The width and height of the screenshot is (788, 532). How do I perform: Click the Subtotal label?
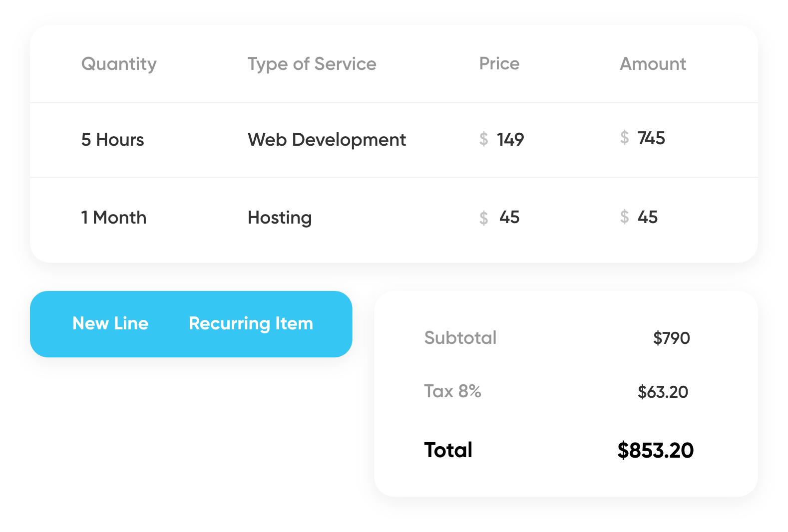460,337
